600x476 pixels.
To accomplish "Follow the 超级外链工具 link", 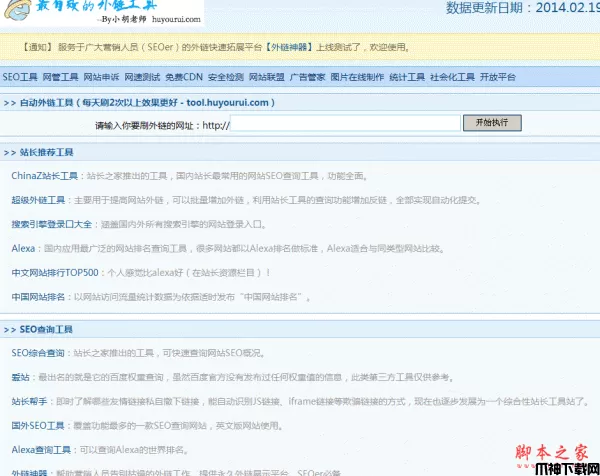I will click(39, 199).
